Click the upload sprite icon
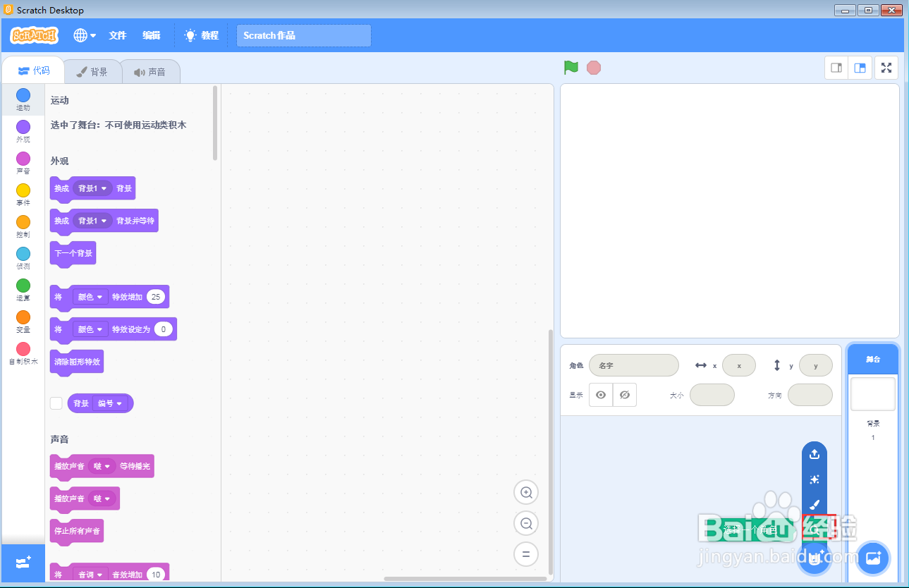The width and height of the screenshot is (909, 588). (x=815, y=454)
